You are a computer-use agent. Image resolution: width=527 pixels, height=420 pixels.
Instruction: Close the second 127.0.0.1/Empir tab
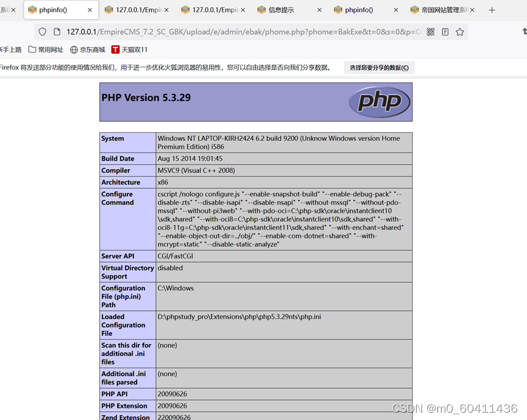pyautogui.click(x=242, y=10)
